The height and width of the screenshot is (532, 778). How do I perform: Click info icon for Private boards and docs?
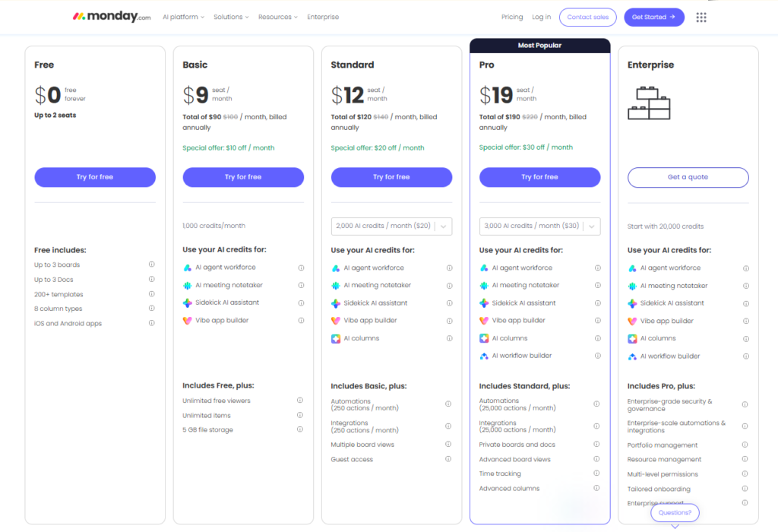(x=596, y=444)
